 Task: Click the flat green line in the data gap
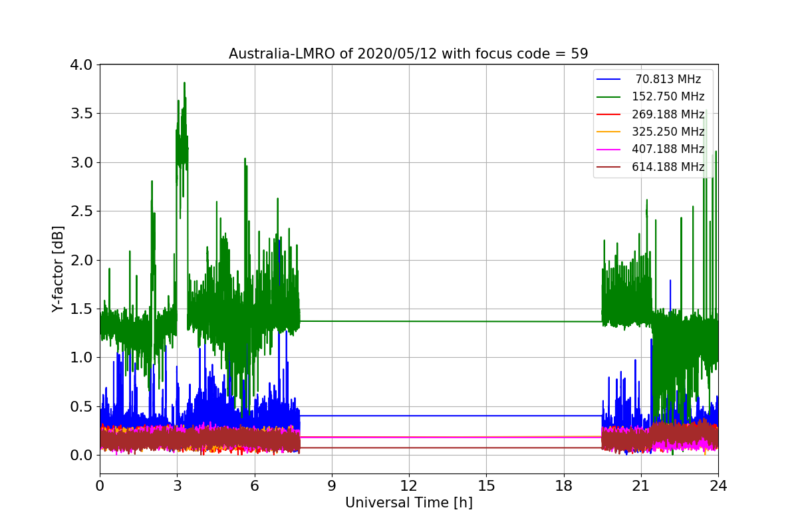[451, 321]
